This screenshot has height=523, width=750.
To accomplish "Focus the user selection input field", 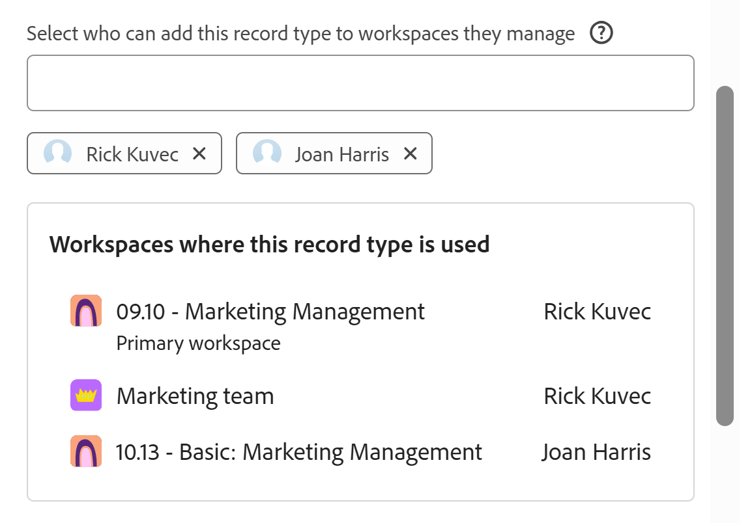I will pyautogui.click(x=360, y=83).
